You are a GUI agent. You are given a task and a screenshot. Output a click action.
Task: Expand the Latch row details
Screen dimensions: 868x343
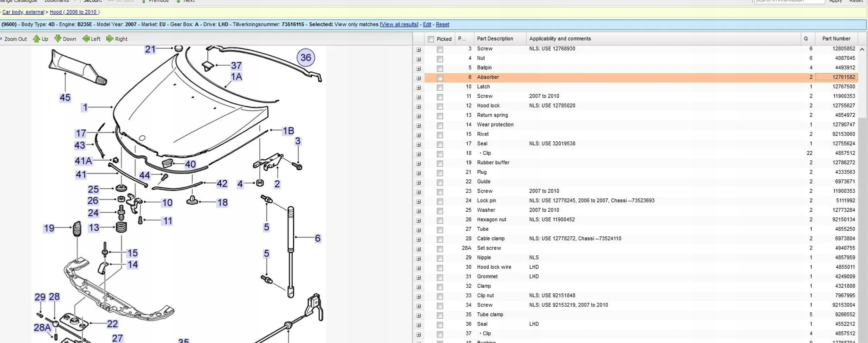(x=419, y=88)
